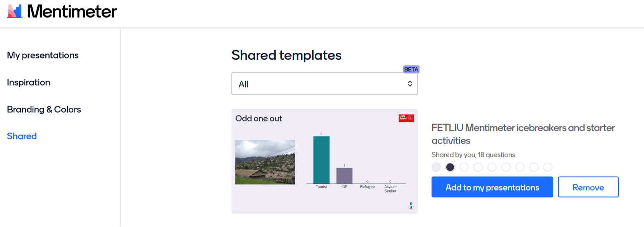The width and height of the screenshot is (644, 227).
Task: Select the fifth slide indicator dot
Action: click(492, 167)
